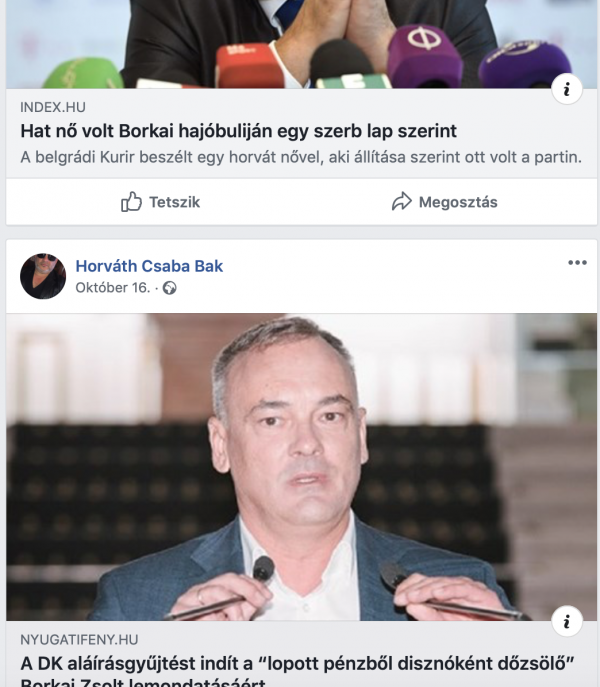
Task: Open the 'A DK aláírásgyűjtést indít' headline
Action: [x=297, y=672]
